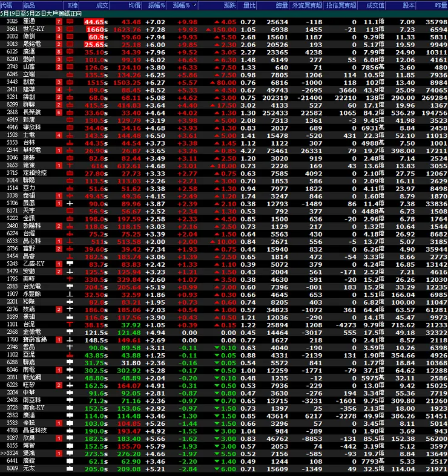Click the candle icon for stock 2421

[70, 90]
